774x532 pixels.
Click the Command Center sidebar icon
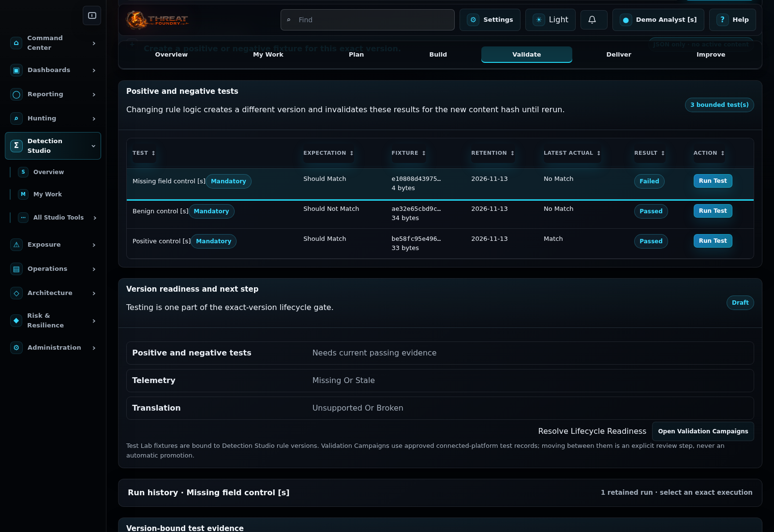point(16,43)
